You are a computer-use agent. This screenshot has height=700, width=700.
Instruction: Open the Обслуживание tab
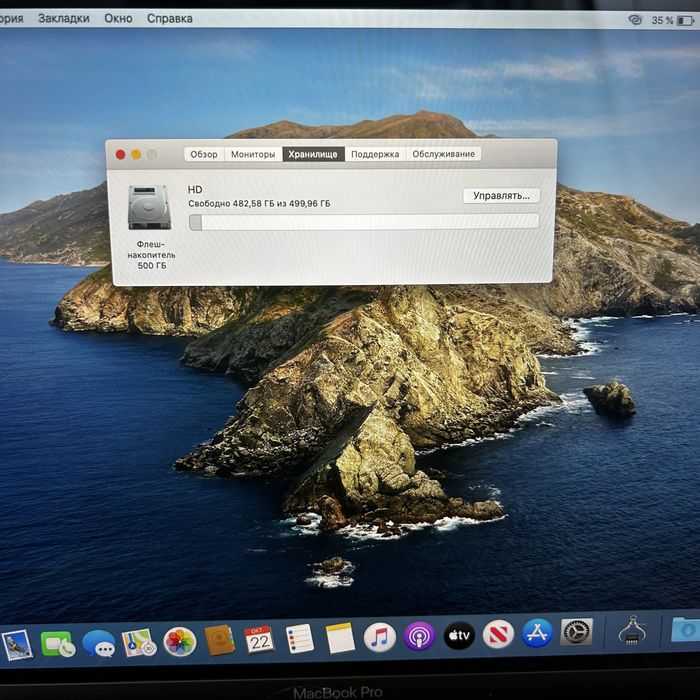click(x=443, y=154)
